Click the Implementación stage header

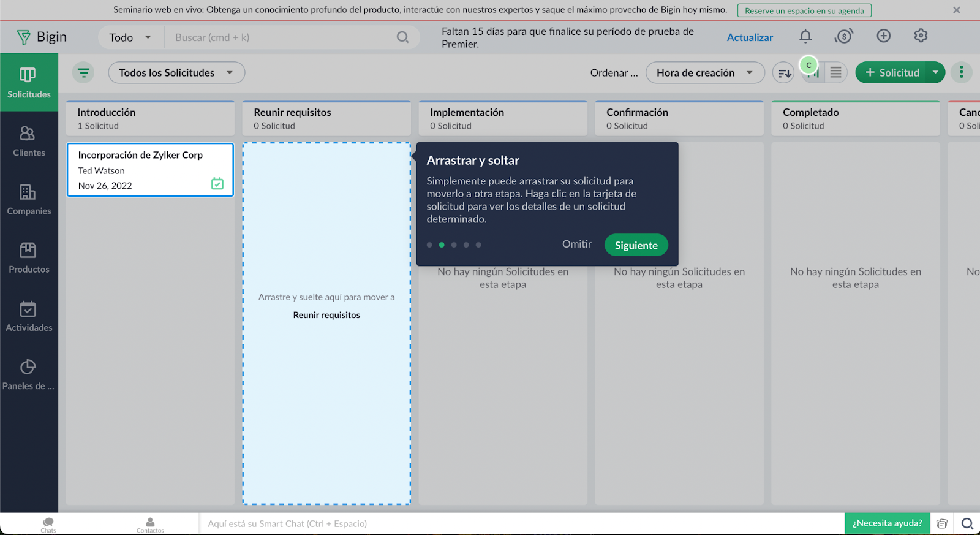(x=503, y=118)
